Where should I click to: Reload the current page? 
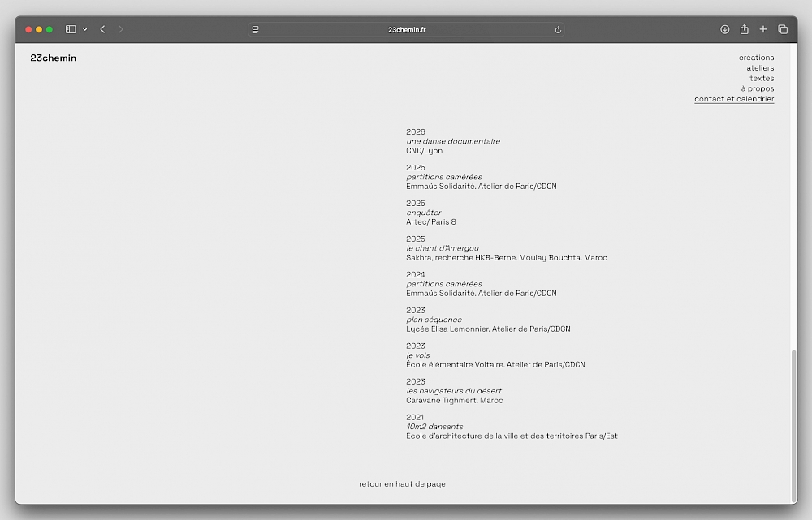(558, 29)
